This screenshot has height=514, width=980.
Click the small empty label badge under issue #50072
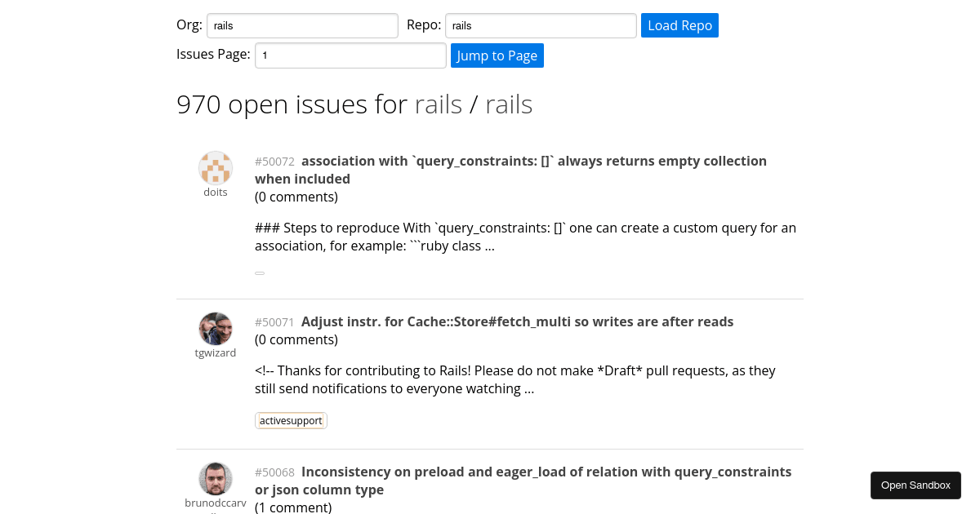click(260, 273)
